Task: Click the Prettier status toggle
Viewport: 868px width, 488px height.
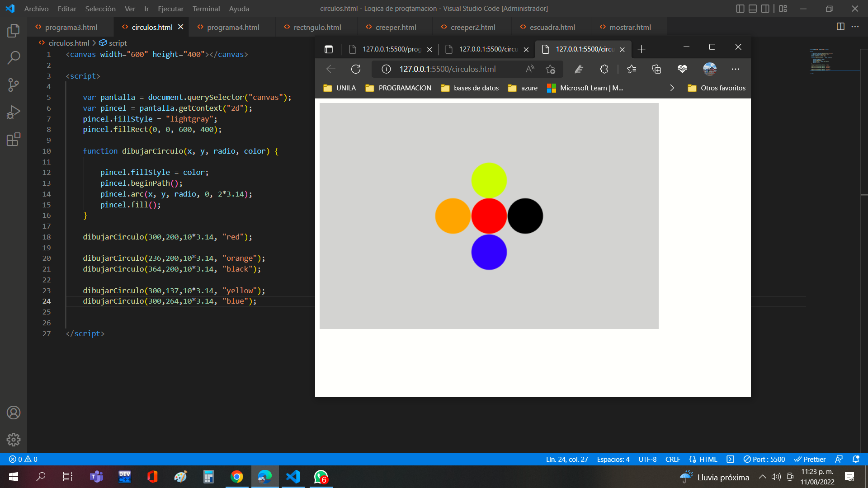Action: pyautogui.click(x=810, y=459)
